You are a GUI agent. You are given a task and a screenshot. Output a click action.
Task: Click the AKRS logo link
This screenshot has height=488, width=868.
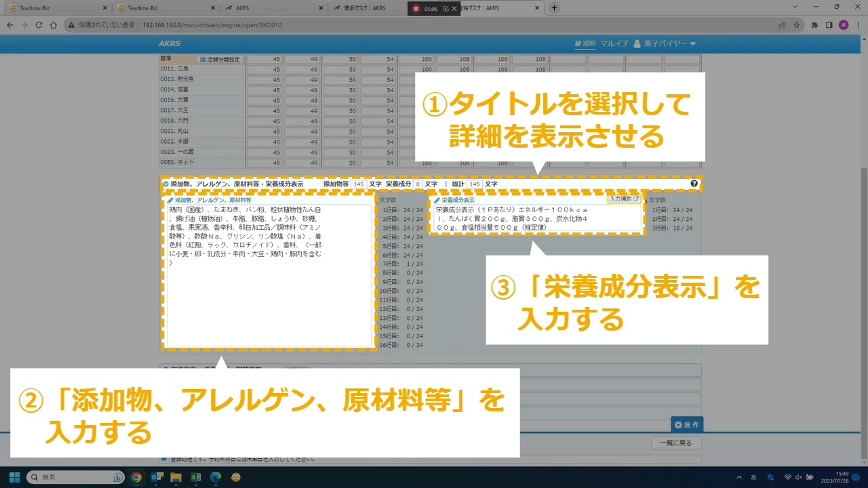[170, 44]
